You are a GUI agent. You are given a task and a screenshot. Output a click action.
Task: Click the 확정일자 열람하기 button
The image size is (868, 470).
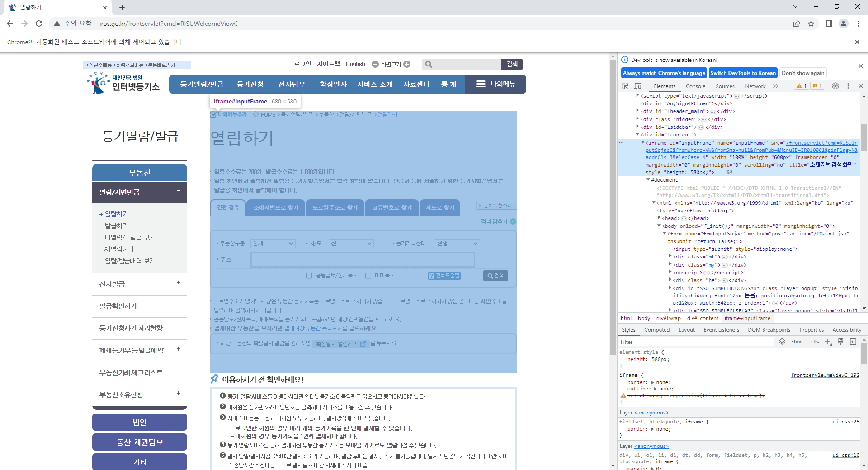pyautogui.click(x=340, y=344)
